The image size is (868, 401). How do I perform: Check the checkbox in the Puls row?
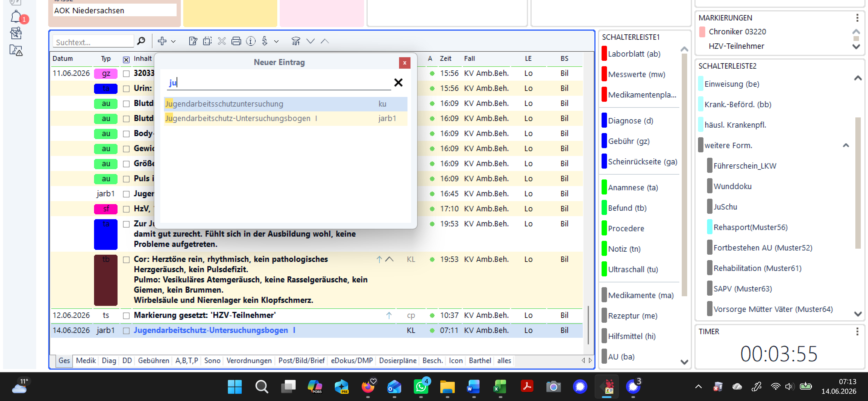coord(126,179)
